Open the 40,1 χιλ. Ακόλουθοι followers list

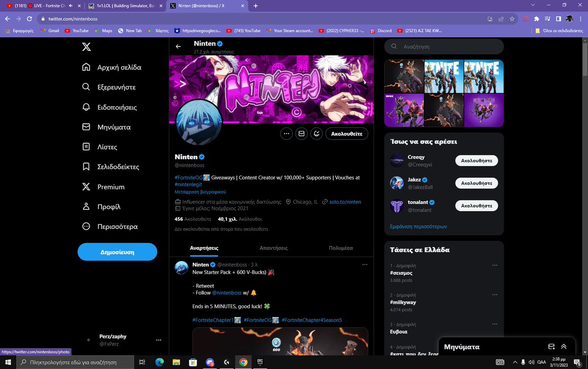point(240,220)
